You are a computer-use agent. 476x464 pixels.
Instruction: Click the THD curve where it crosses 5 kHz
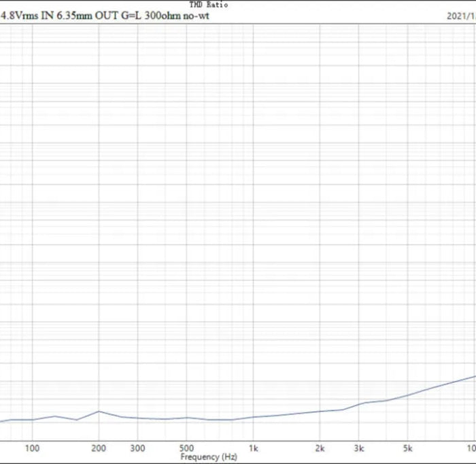click(407, 395)
